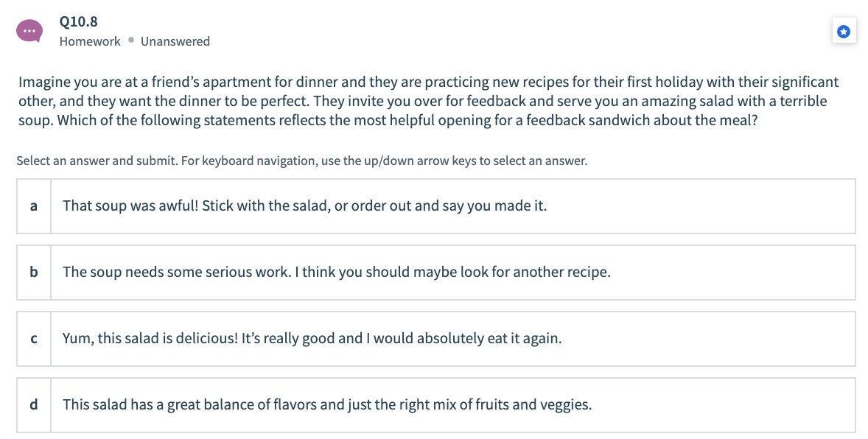Click the gray dot before Unanswered

(130, 41)
